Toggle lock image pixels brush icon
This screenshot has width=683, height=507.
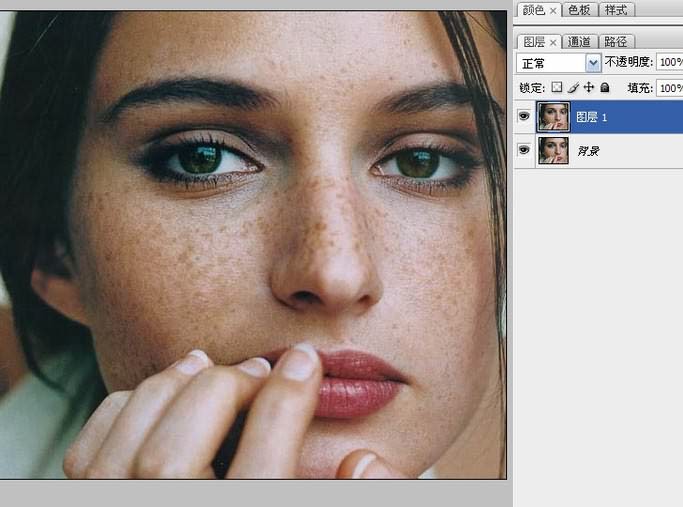573,88
